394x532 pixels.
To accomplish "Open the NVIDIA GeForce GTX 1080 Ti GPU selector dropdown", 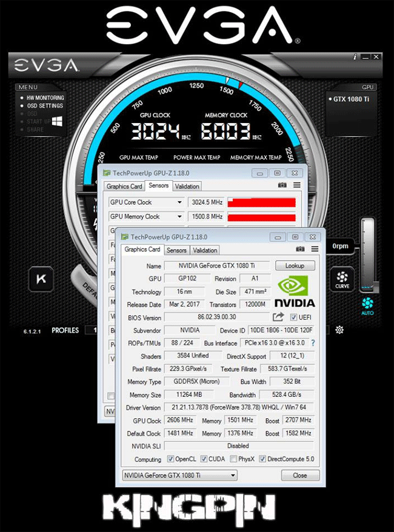I will (x=179, y=475).
